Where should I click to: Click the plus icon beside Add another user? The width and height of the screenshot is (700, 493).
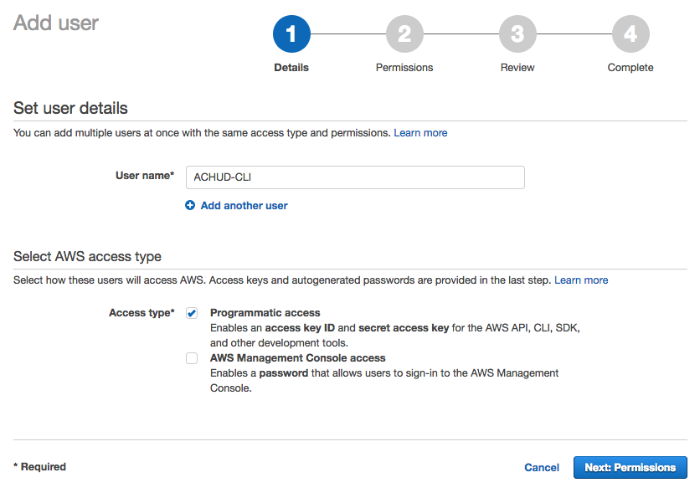tap(190, 205)
